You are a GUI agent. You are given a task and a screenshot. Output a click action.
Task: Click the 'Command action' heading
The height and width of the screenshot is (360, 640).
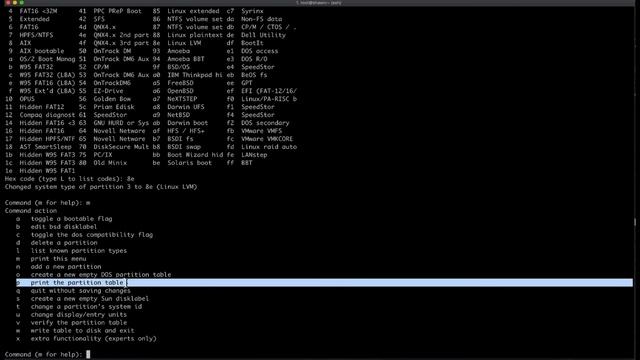tap(31, 211)
